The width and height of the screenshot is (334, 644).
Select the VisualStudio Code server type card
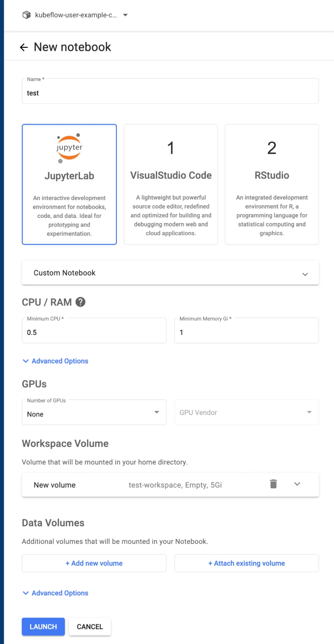click(171, 184)
